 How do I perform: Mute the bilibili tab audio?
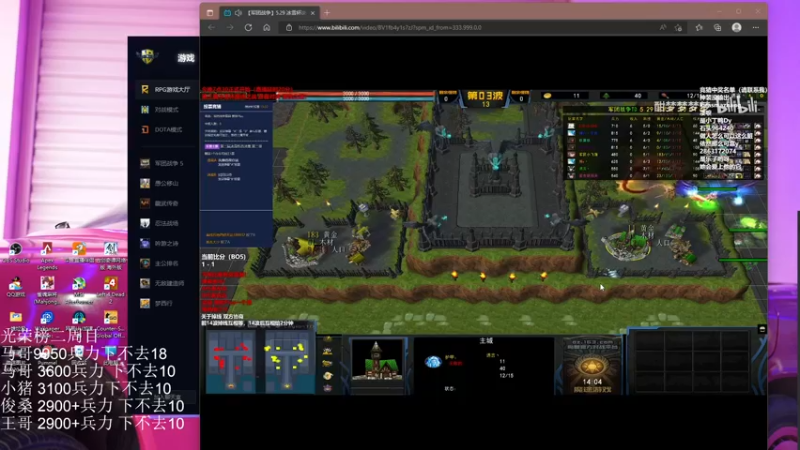[238, 13]
